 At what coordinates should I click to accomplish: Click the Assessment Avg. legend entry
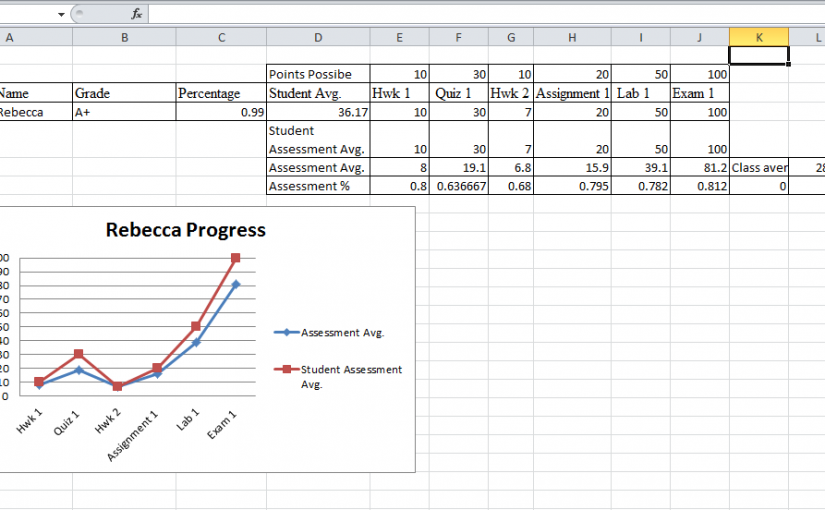tap(342, 333)
